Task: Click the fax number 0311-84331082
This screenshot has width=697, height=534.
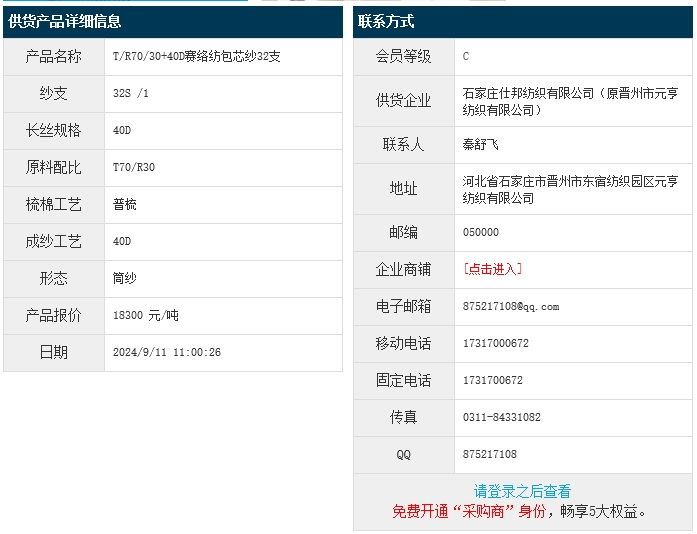Action: [502, 417]
